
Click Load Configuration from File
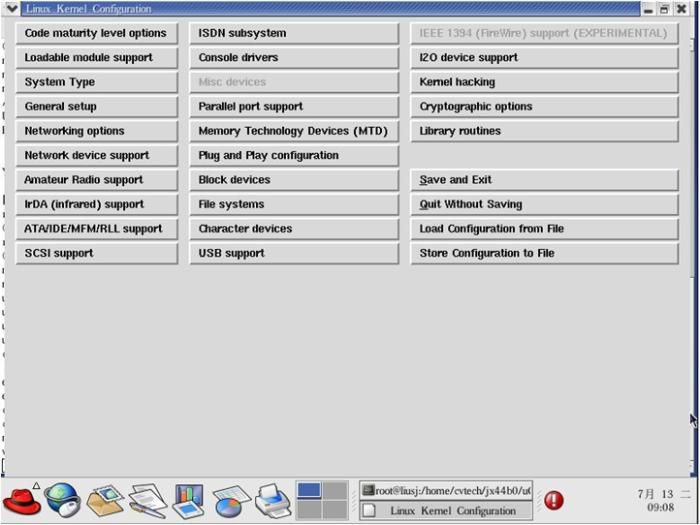coord(544,229)
